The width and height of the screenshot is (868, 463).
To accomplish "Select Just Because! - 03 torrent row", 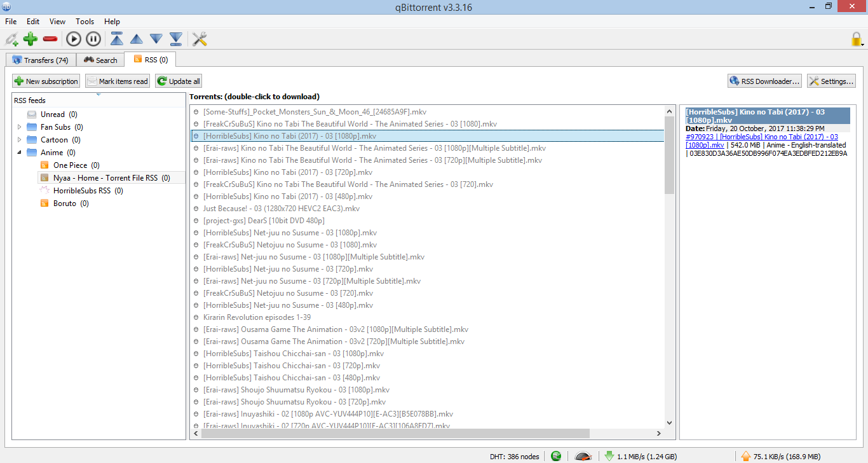I will coord(427,209).
